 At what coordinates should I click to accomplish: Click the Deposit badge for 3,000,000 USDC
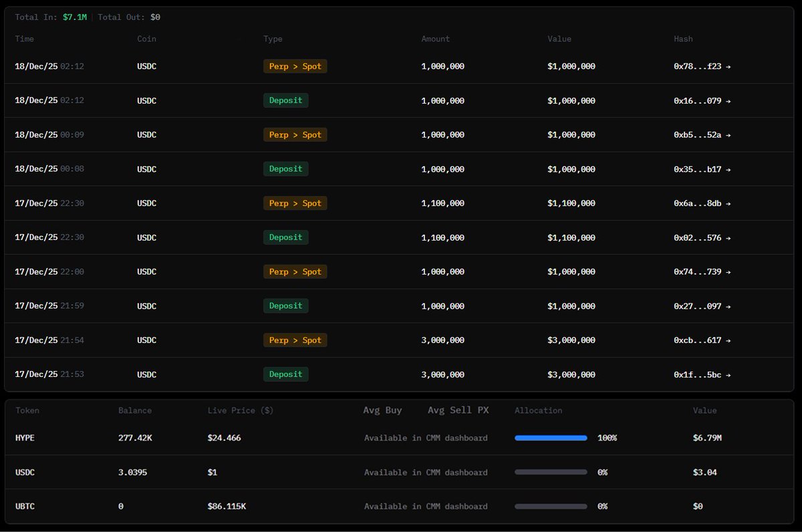coord(285,374)
